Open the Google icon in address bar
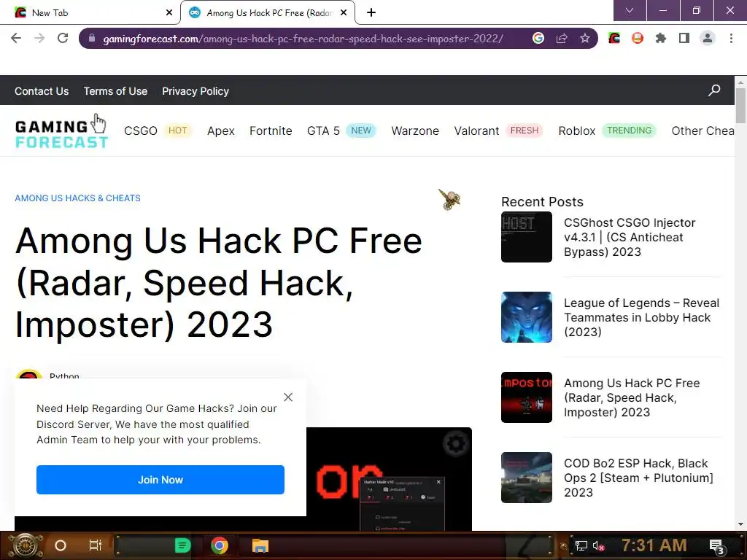 (x=538, y=38)
